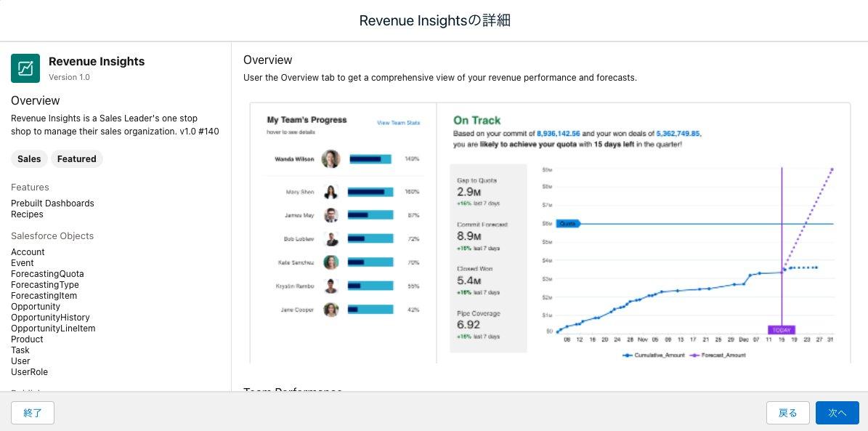Click the 'Features' section heading

(x=30, y=188)
